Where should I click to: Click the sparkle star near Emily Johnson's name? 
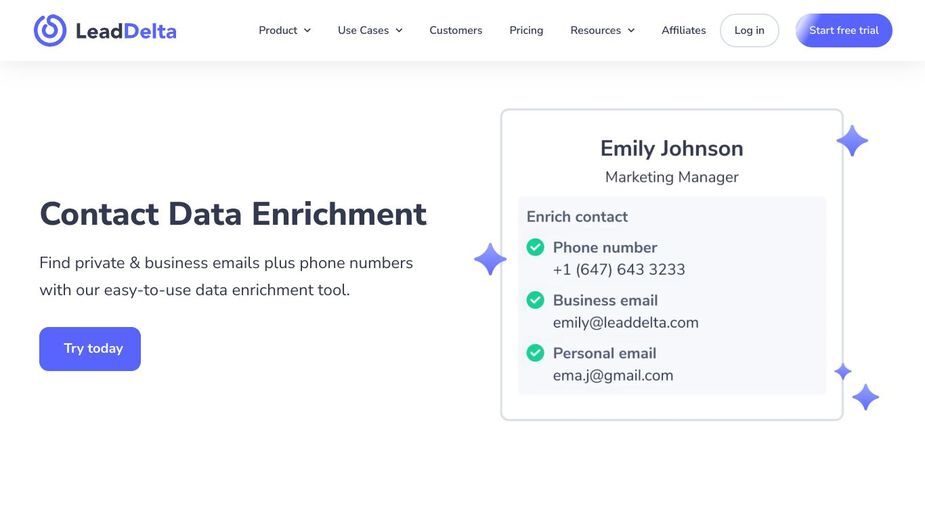point(852,141)
